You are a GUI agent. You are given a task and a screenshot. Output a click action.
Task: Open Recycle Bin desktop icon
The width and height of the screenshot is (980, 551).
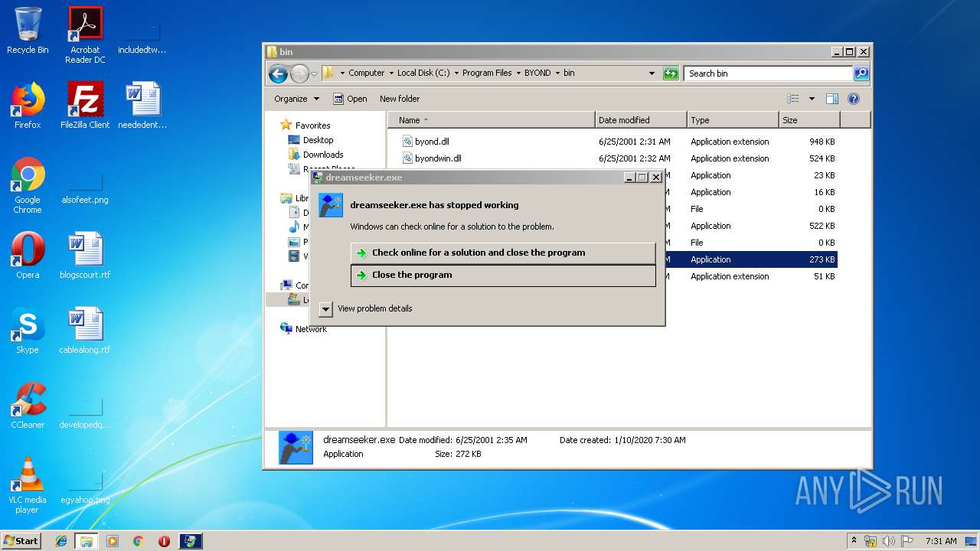pyautogui.click(x=28, y=31)
